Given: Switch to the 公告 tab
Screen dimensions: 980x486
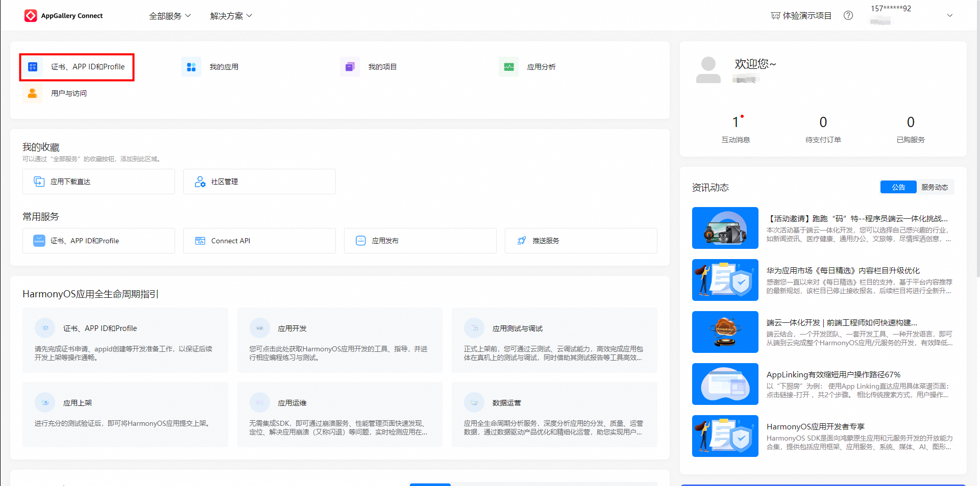Looking at the screenshot, I should pyautogui.click(x=898, y=187).
